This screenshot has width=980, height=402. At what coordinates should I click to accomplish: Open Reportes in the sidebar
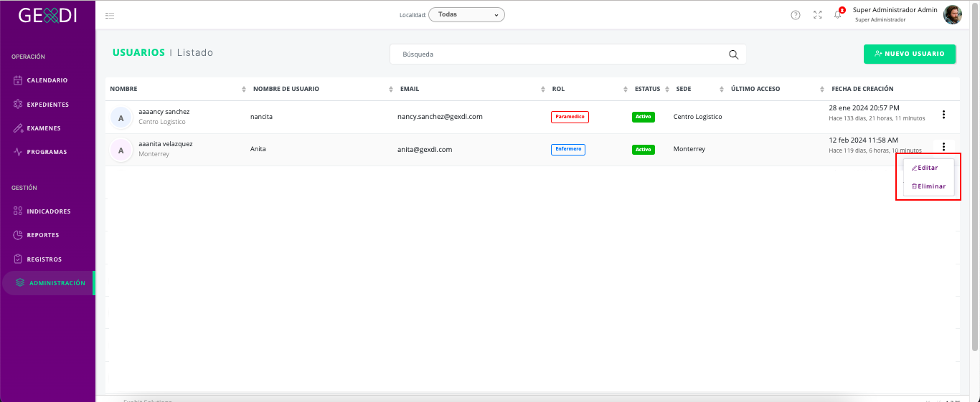tap(47, 235)
